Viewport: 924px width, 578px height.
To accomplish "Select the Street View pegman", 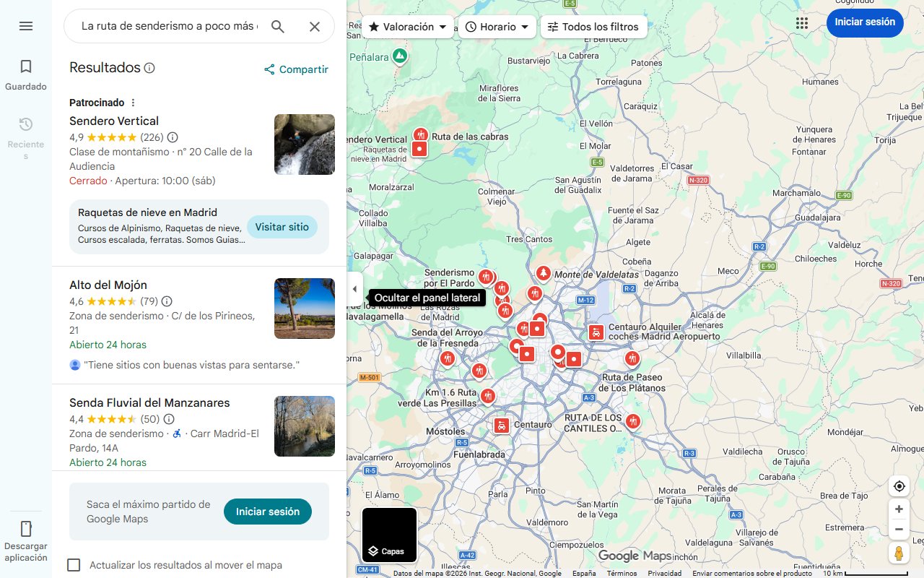I will coord(899,553).
